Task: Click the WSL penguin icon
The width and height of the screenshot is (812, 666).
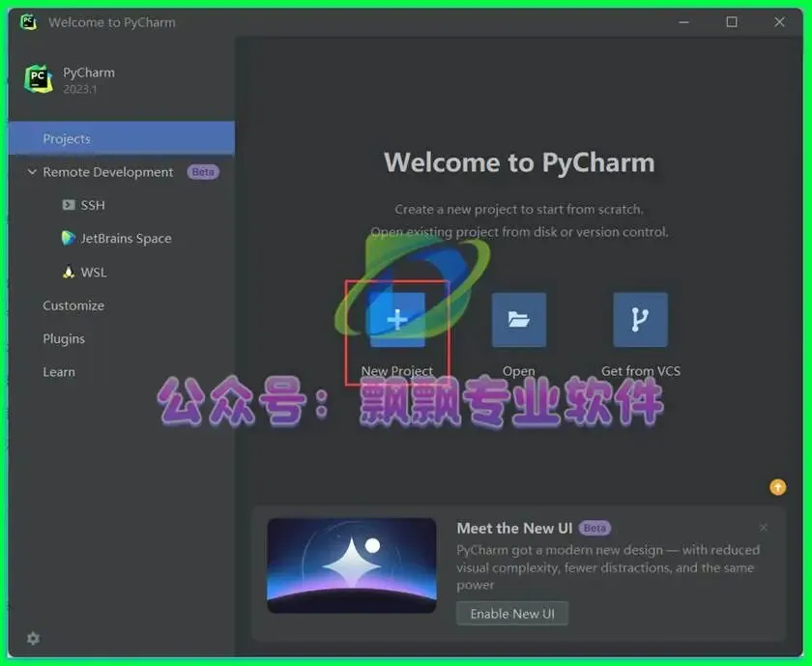Action: click(69, 272)
